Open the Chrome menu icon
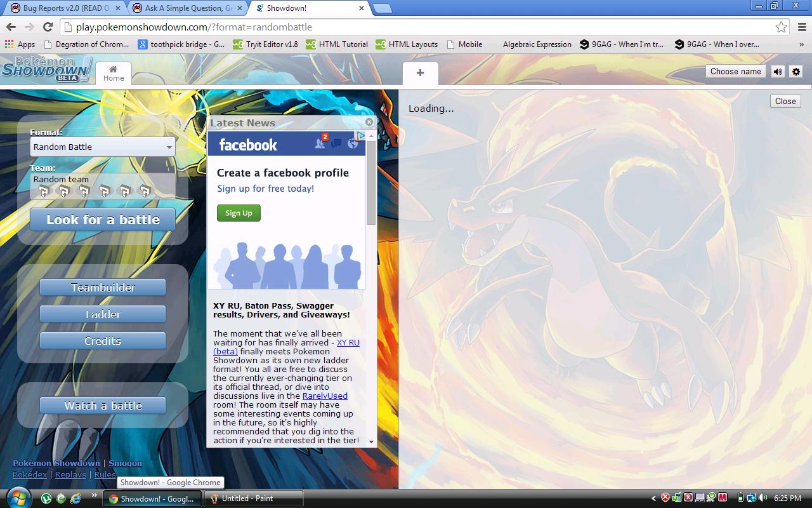Viewport: 812px width, 508px height. tap(802, 27)
